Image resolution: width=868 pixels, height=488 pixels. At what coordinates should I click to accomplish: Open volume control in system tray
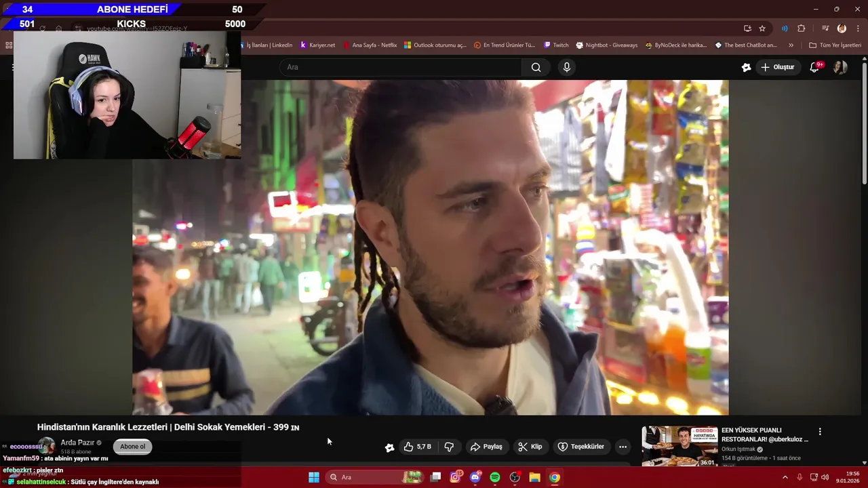point(825,477)
